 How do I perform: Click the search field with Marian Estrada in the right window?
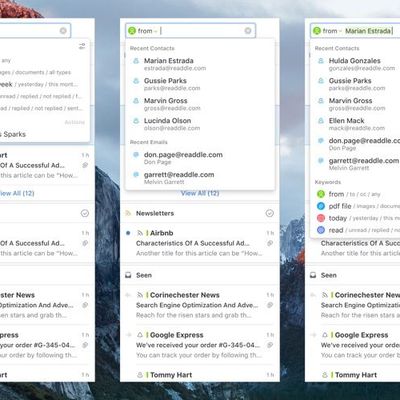pyautogui.click(x=356, y=31)
